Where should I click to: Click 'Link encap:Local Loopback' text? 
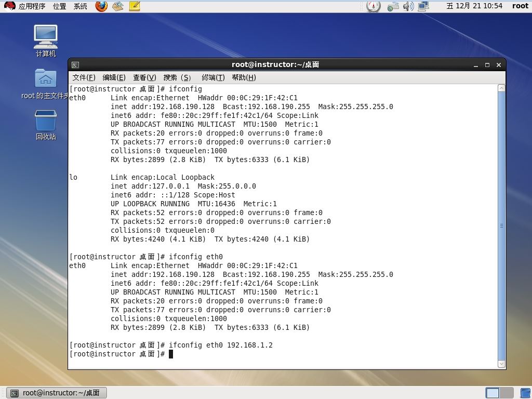[x=163, y=178]
